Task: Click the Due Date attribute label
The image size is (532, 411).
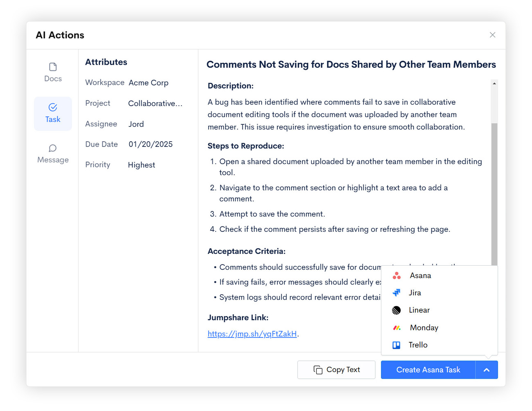Action: tap(101, 144)
